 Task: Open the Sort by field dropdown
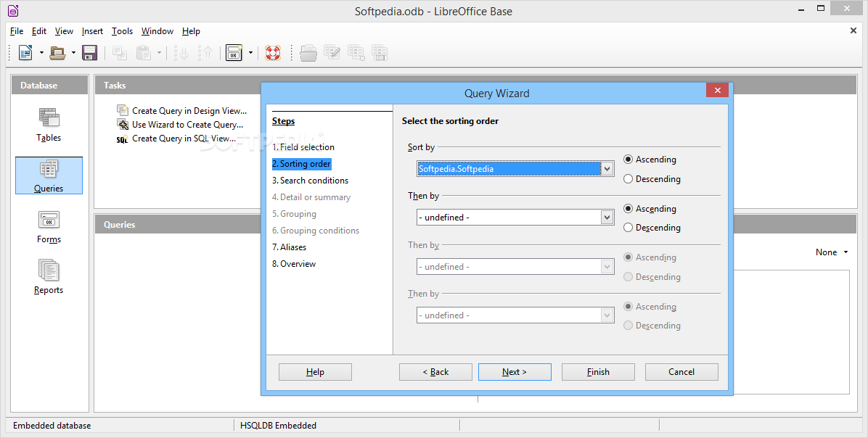[x=607, y=169]
